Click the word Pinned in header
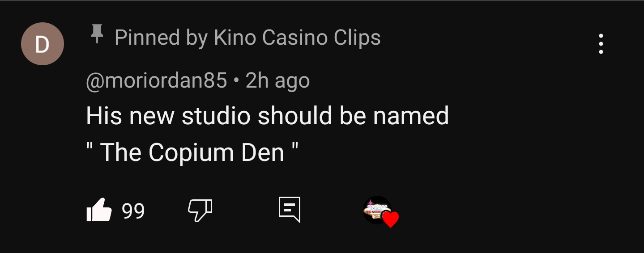Image resolution: width=644 pixels, height=253 pixels. point(147,38)
